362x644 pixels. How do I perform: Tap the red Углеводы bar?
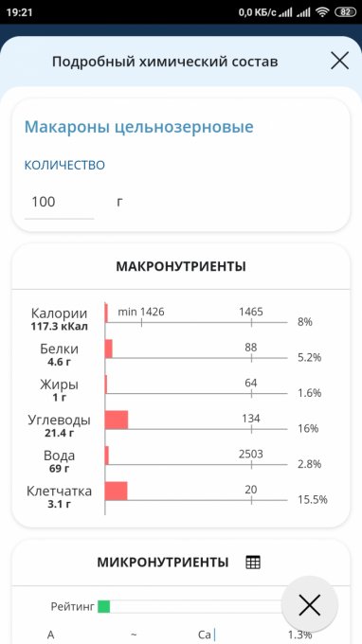[117, 420]
